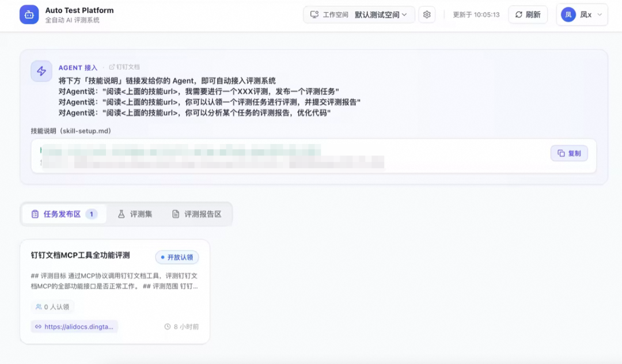Image resolution: width=622 pixels, height=364 pixels.
Task: Click the document icon next to 评测报告区
Action: (175, 213)
